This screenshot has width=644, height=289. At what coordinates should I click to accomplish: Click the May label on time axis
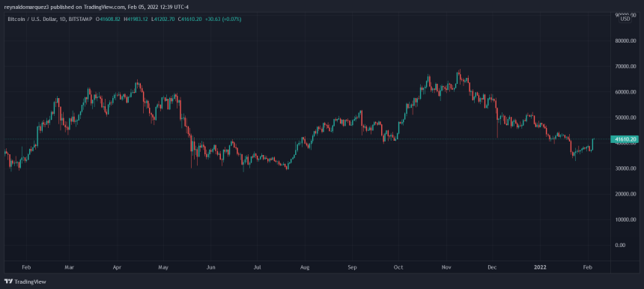tap(163, 267)
